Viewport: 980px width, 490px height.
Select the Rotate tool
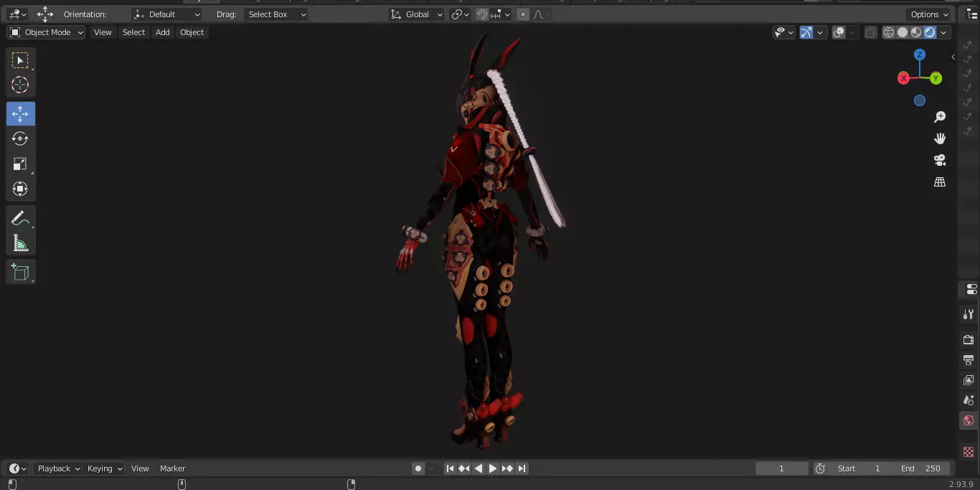pos(21,138)
